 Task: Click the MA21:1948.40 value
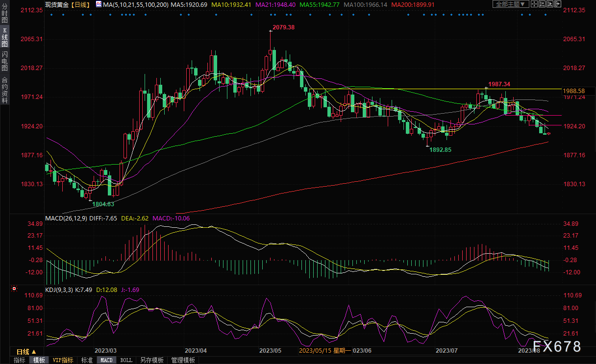point(275,4)
